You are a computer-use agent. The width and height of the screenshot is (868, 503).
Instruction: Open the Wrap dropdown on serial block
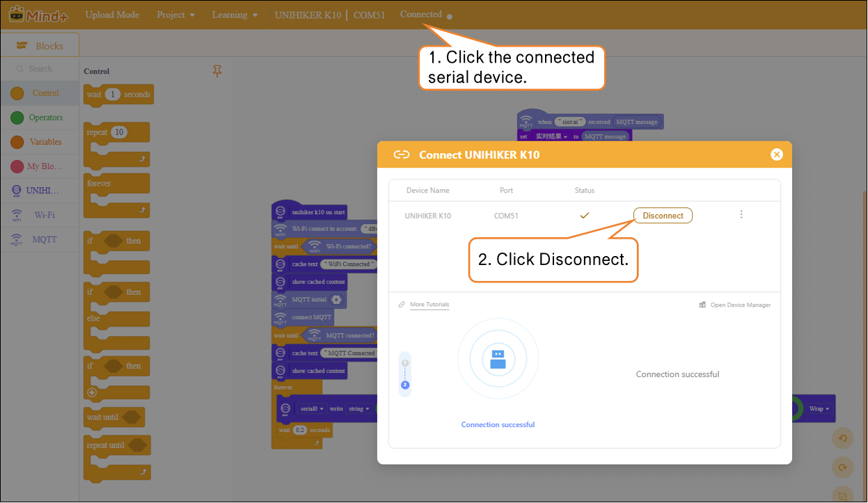[x=821, y=408]
